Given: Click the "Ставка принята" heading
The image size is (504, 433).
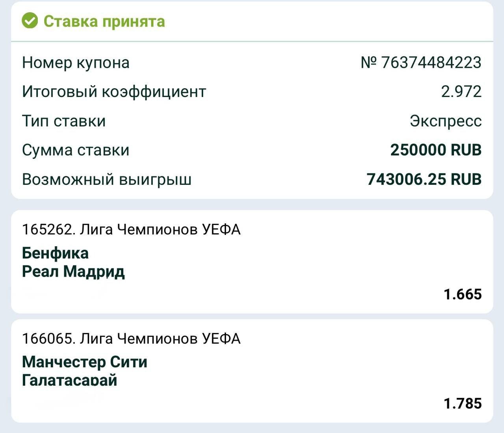Looking at the screenshot, I should 104,21.
